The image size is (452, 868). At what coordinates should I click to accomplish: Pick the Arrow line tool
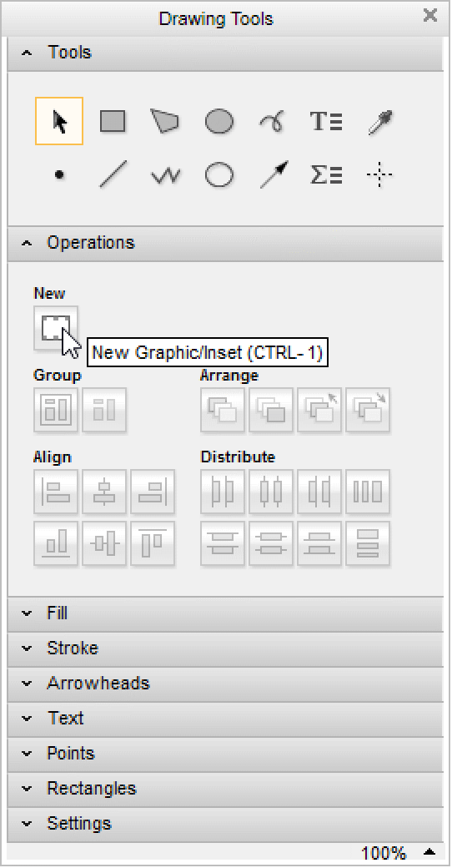coord(275,174)
